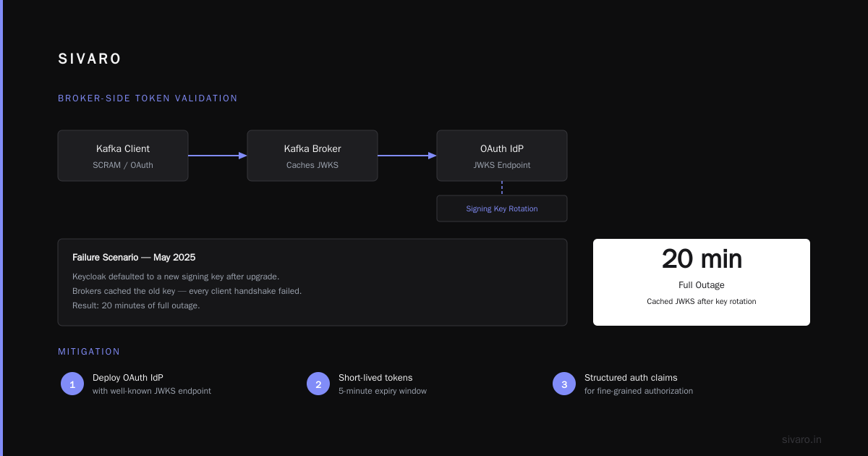Viewport: 868px width, 456px height.
Task: Click the step 3 circle badge
Action: [x=564, y=384]
